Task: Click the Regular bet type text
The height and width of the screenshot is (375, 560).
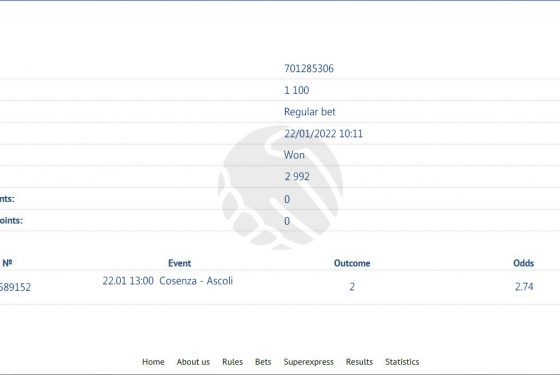Action: pyautogui.click(x=310, y=112)
